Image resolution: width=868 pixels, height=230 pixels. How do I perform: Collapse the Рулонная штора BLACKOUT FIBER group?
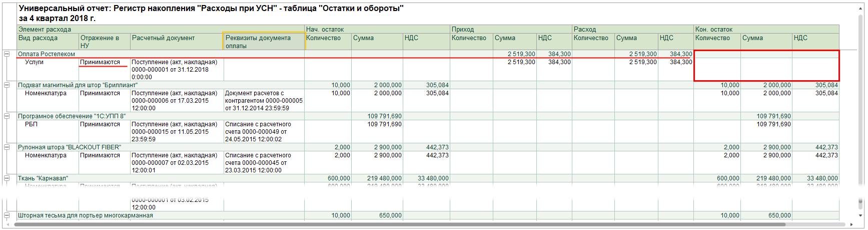(7, 147)
